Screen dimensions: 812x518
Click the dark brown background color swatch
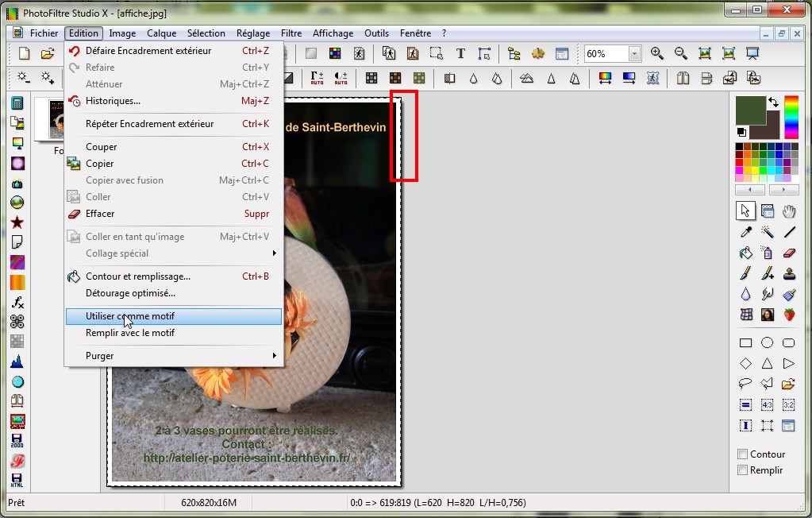pos(772,129)
